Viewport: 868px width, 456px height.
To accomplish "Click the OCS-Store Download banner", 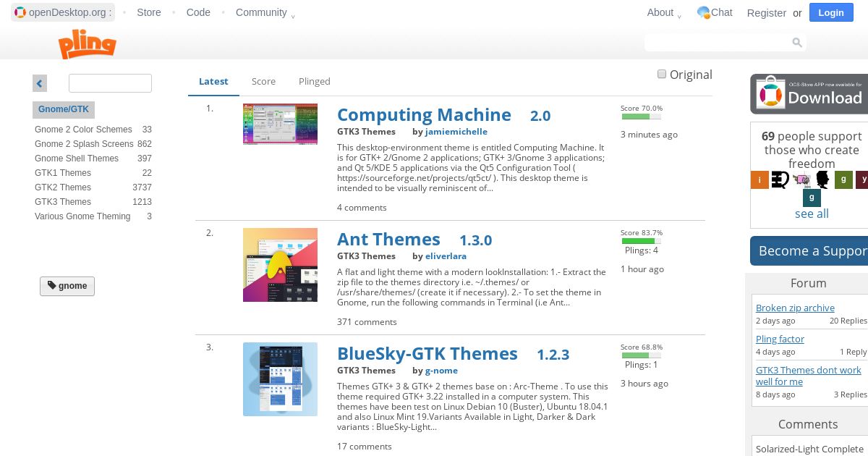I will [x=809, y=94].
